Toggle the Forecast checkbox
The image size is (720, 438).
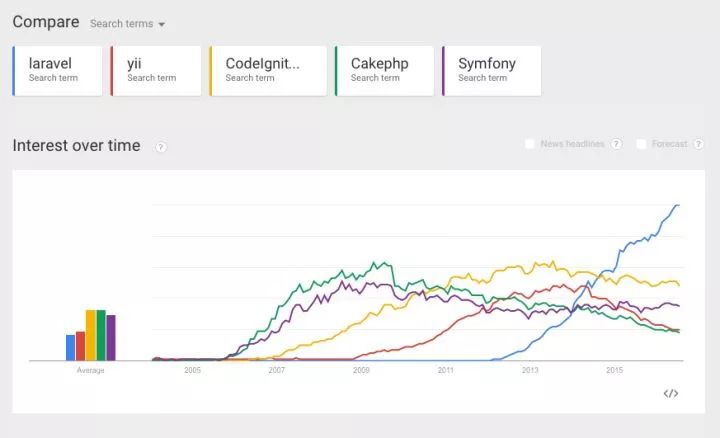click(641, 144)
